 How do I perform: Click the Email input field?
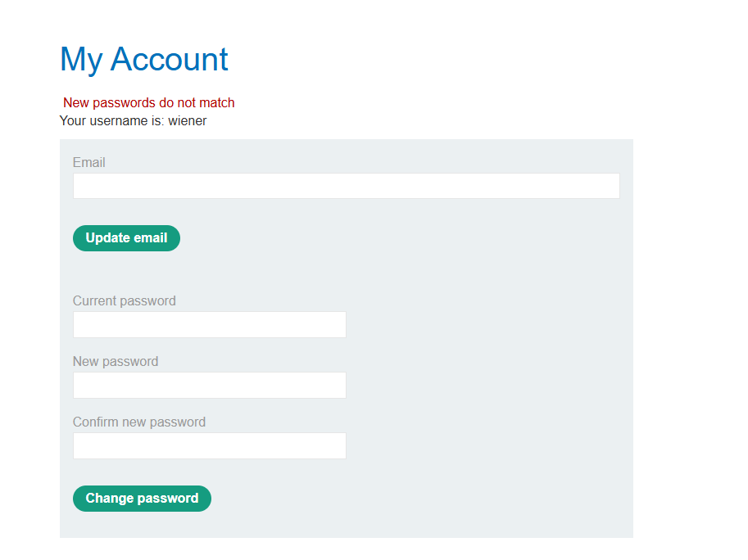pos(346,186)
